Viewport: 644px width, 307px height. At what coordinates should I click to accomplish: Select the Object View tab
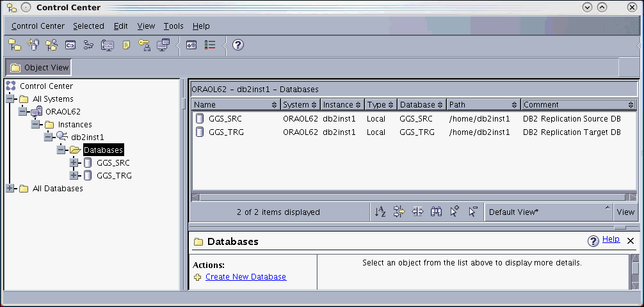(40, 67)
